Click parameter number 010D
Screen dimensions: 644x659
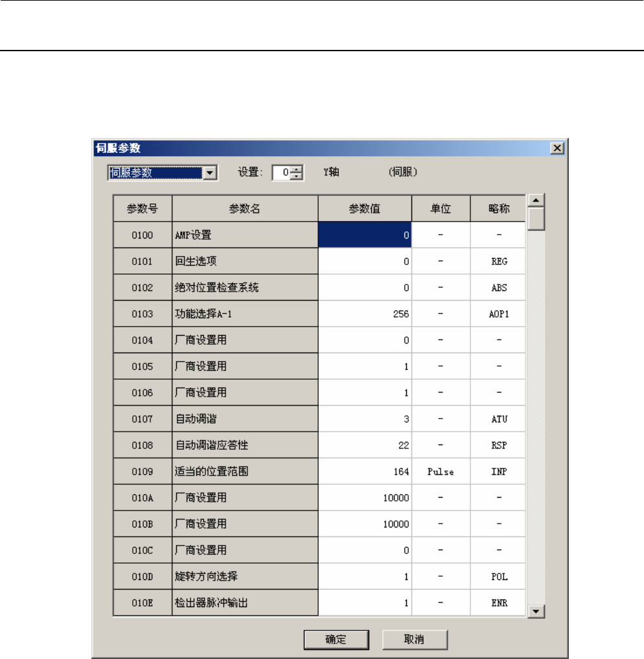143,577
